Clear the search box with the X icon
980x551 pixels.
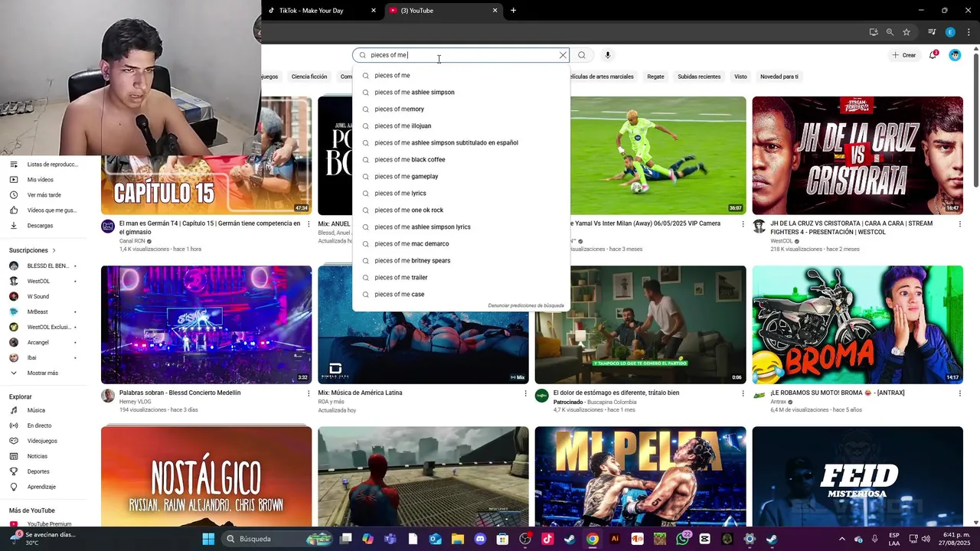(563, 55)
